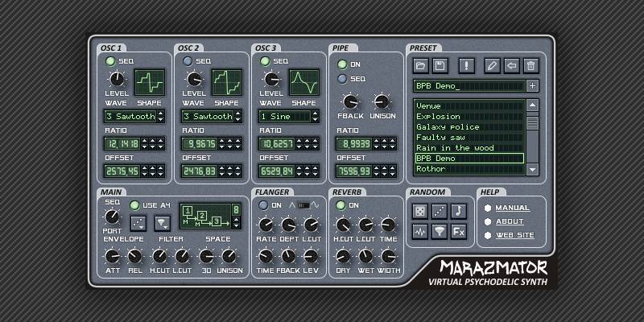Step down the OSC 2 wave with its down arrow
Viewport: 644px width, 322px height.
click(x=237, y=119)
